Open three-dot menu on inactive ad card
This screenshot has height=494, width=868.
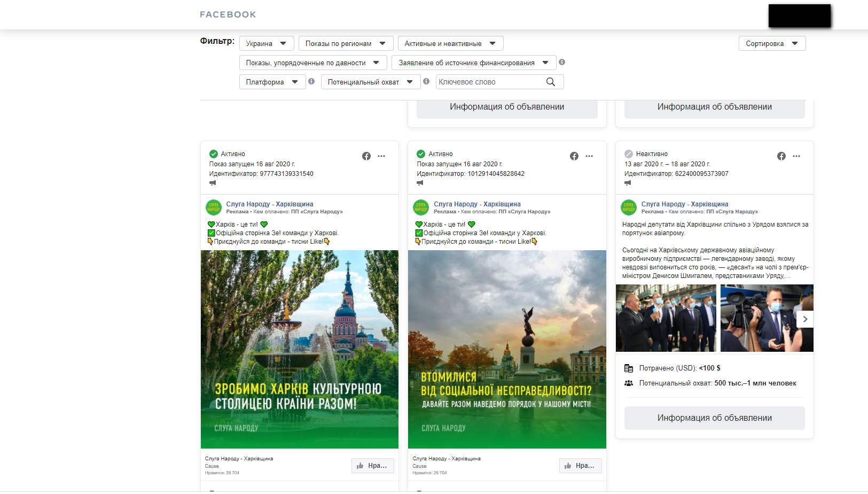click(x=796, y=156)
